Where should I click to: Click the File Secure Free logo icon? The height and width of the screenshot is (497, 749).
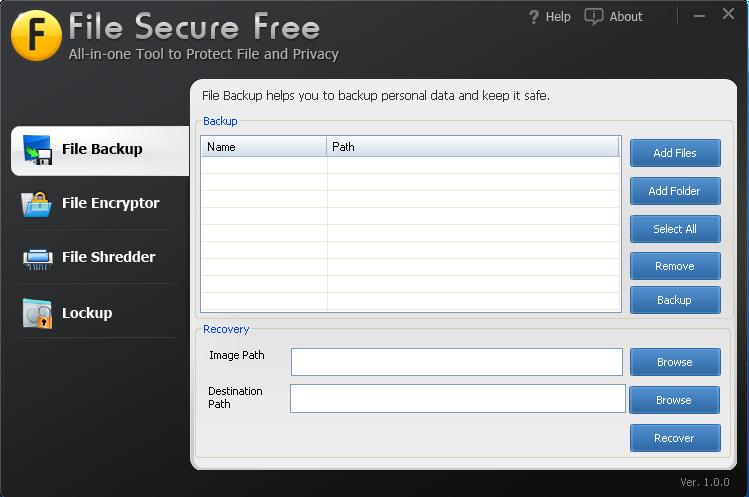36,36
